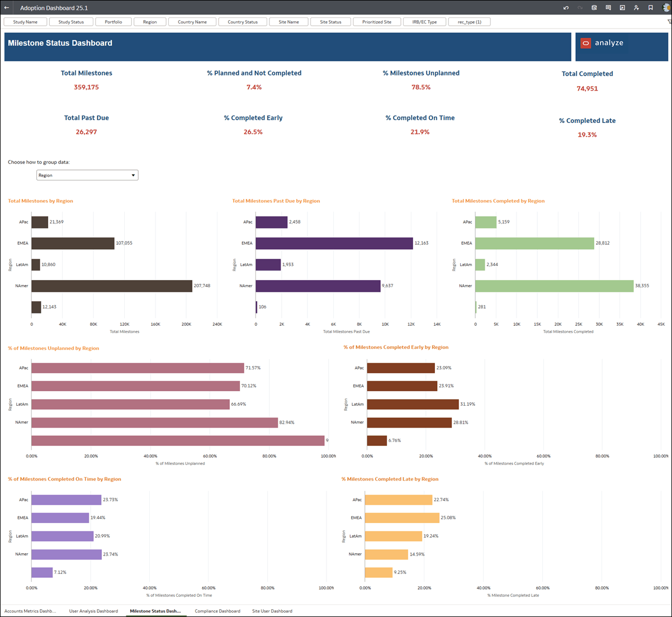
Task: Select the NAmer bar in Total Milestones by Region
Action: click(112, 286)
